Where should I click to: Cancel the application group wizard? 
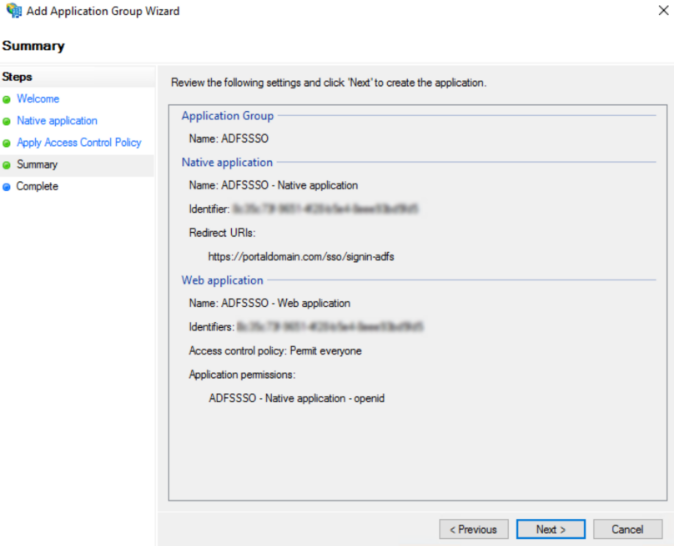click(627, 529)
